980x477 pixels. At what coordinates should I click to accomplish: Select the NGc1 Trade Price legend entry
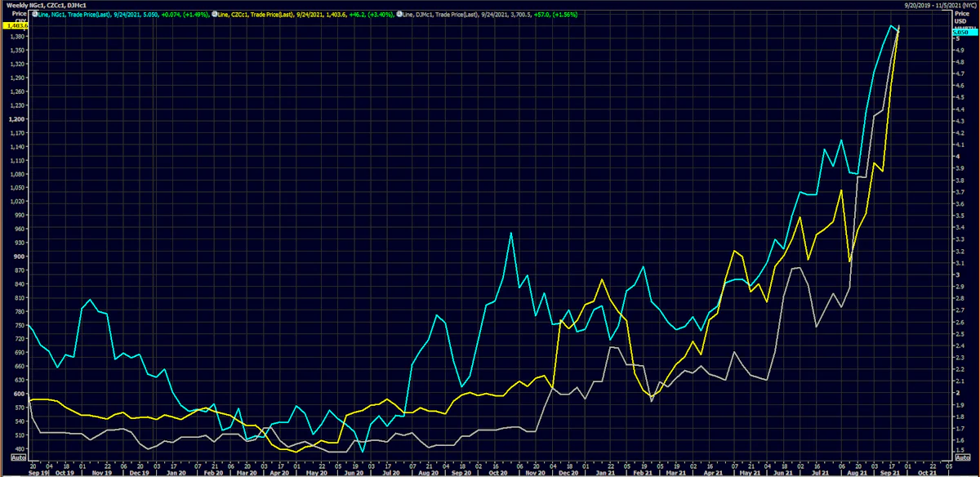click(122, 15)
